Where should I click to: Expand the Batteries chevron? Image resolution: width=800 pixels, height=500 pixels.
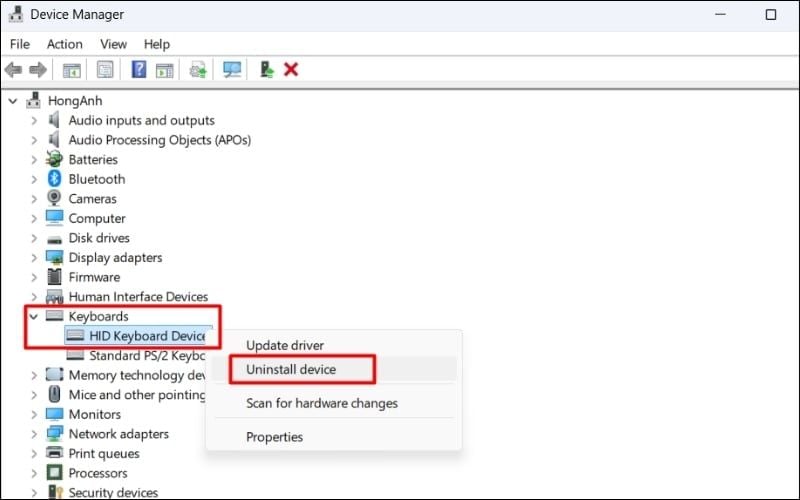pyautogui.click(x=34, y=160)
